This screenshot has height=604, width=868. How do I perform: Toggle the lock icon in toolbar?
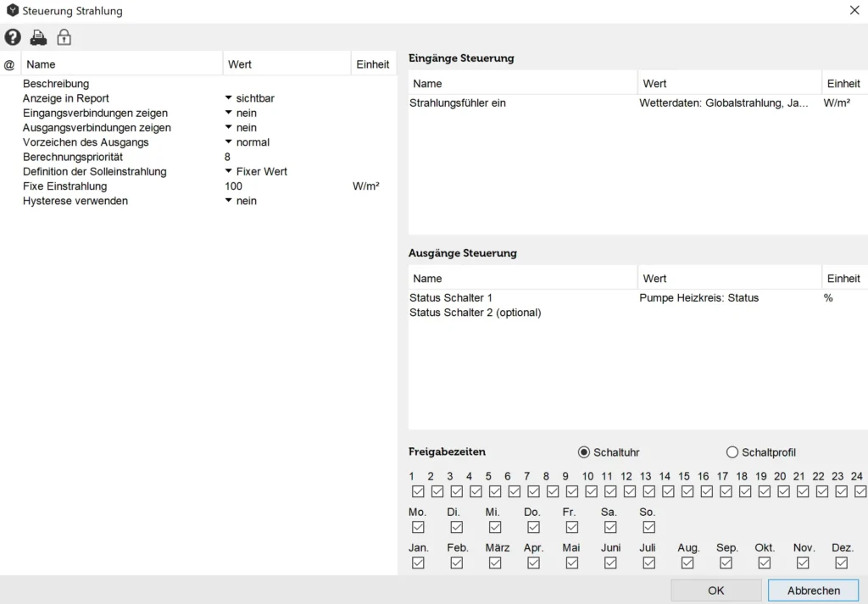coord(64,37)
